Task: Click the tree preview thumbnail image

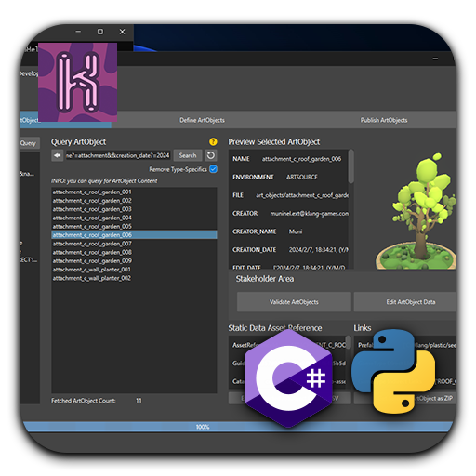Action: pos(415,211)
